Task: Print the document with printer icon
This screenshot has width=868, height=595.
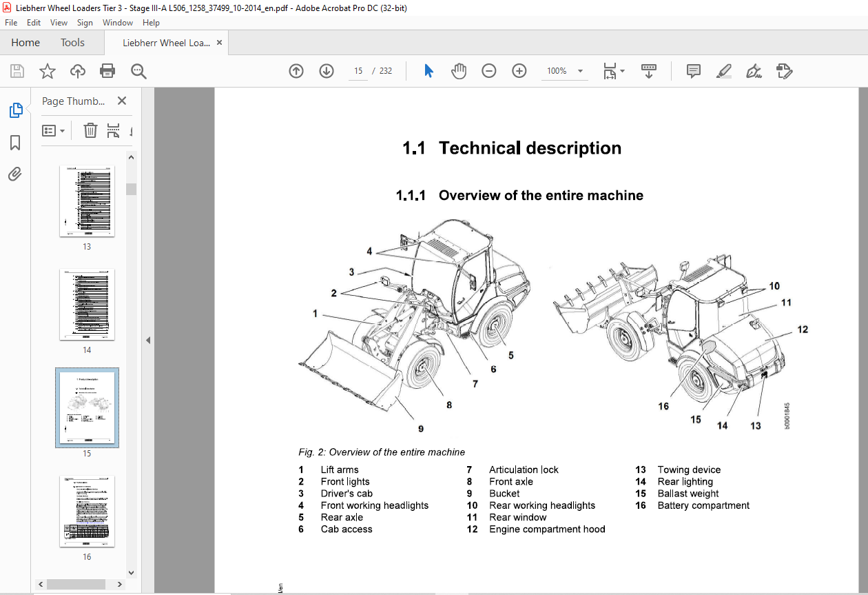Action: coord(107,71)
